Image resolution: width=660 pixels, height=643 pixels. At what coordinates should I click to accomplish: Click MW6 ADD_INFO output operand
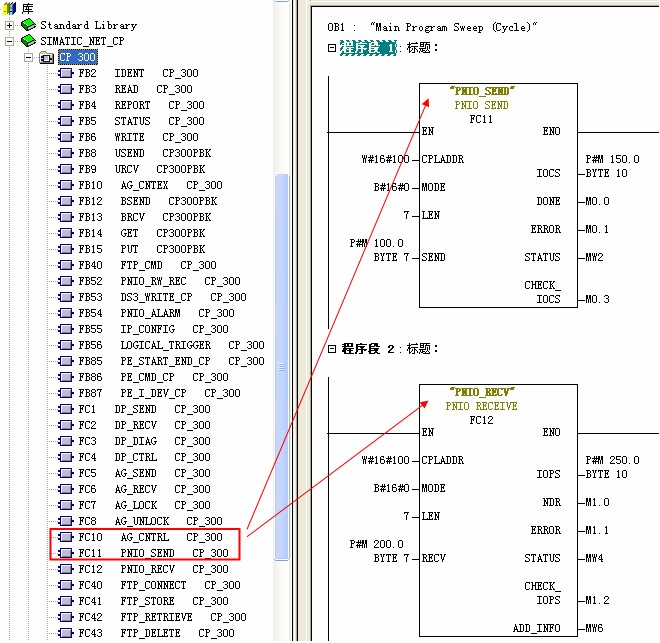[x=594, y=628]
